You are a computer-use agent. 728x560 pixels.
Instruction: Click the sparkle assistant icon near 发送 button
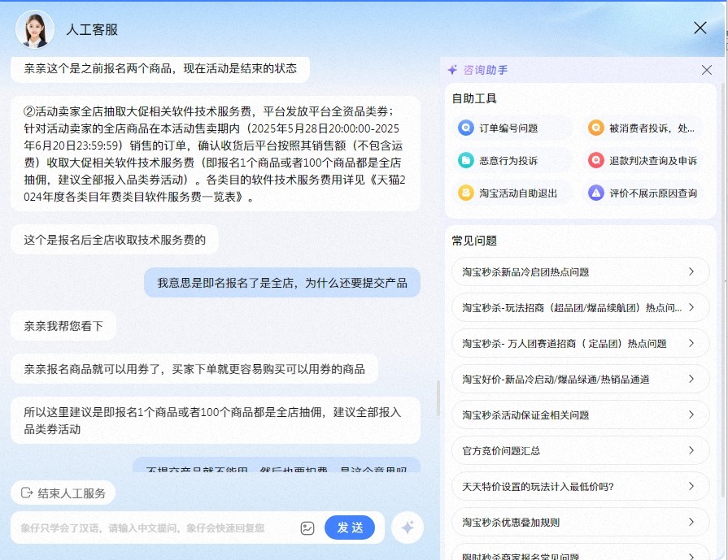(407, 527)
